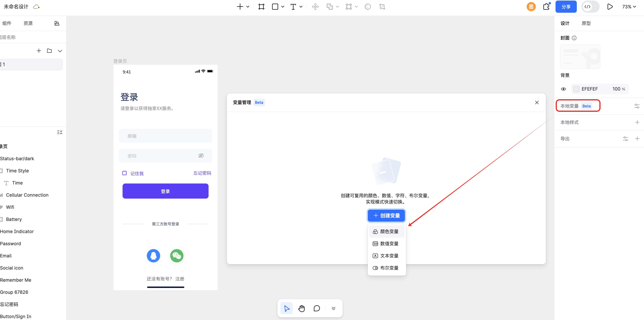Select the frame/artboard tool
This screenshot has height=320, width=644.
pyautogui.click(x=261, y=7)
